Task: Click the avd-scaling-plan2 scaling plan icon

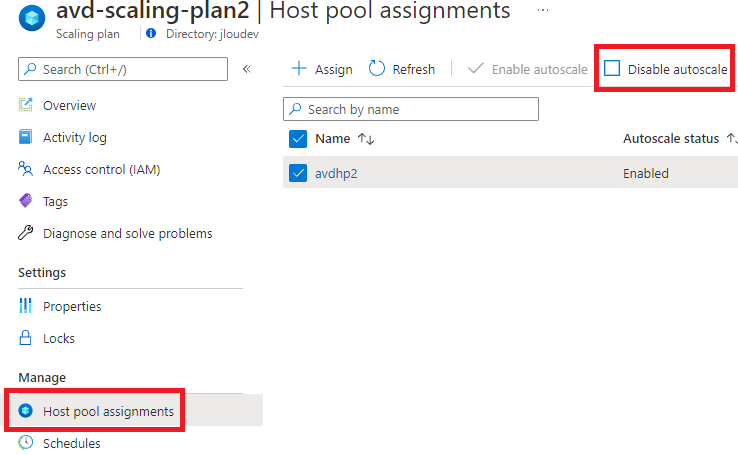Action: click(x=32, y=18)
